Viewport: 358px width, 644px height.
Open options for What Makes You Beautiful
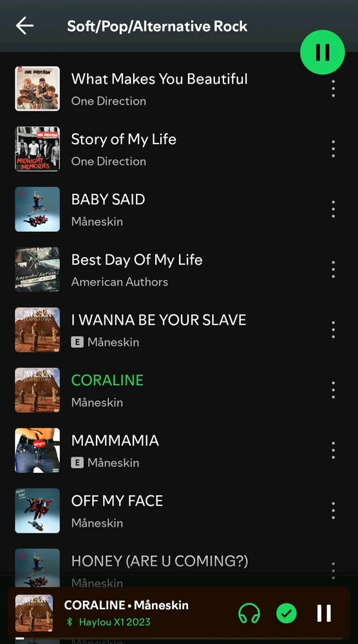coord(333,89)
